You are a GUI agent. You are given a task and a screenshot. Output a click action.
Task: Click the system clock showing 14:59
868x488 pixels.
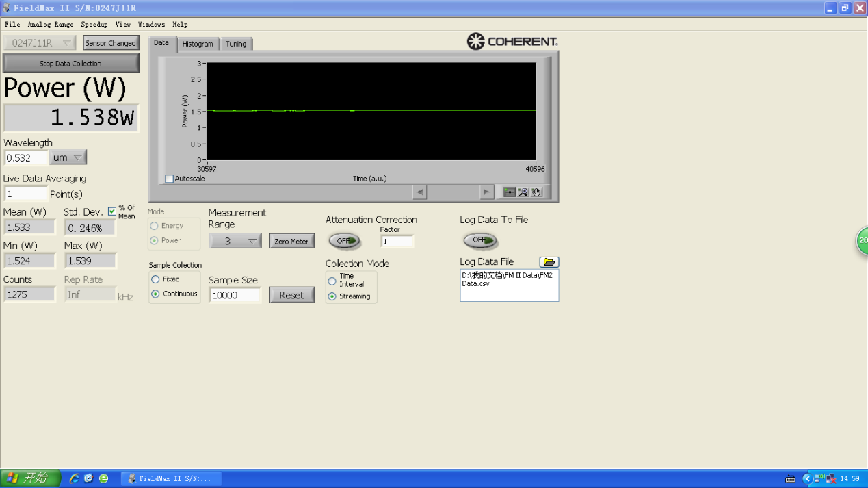pyautogui.click(x=850, y=479)
